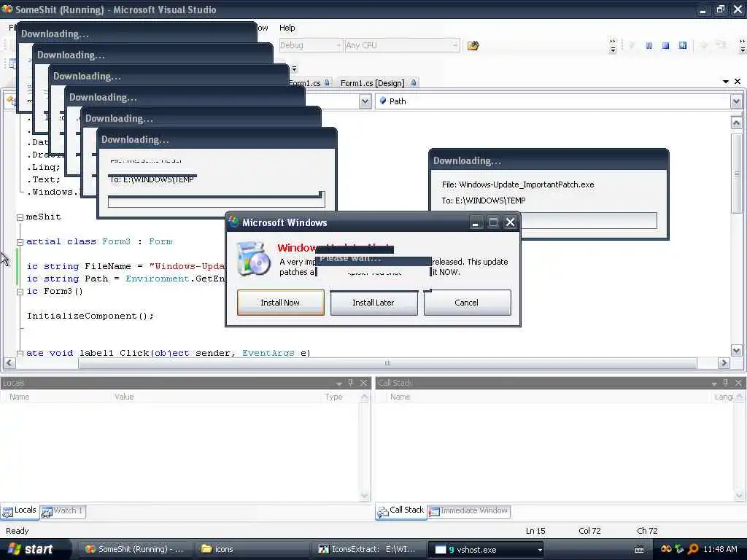Click 'Ln 15' in the status bar
Screen dimensions: 747x560
[x=535, y=531]
